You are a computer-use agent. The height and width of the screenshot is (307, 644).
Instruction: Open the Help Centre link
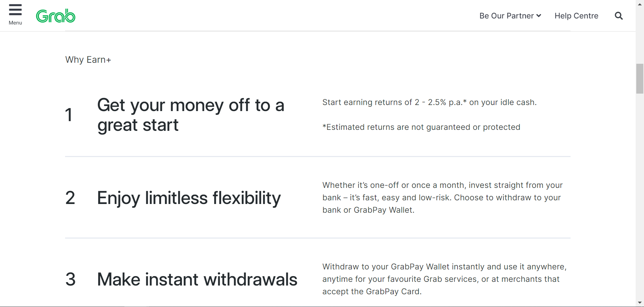[576, 16]
